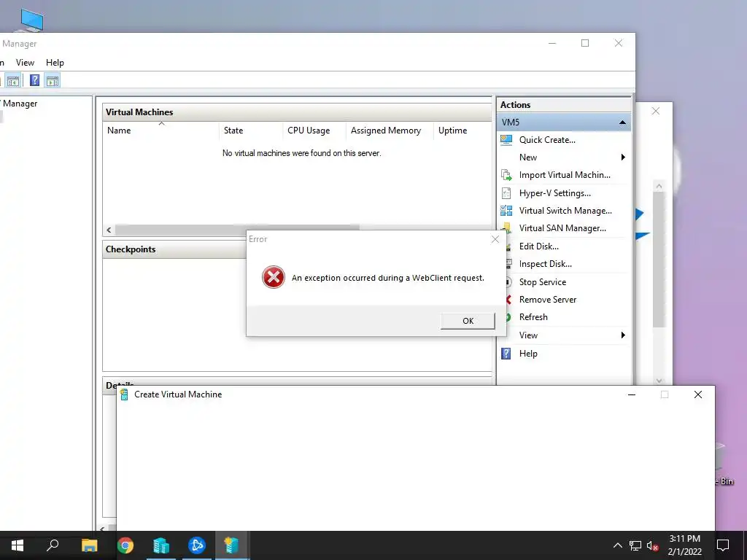Click the background window's scrollbar up arrow
Image resolution: width=747 pixels, height=560 pixels.
tap(659, 186)
